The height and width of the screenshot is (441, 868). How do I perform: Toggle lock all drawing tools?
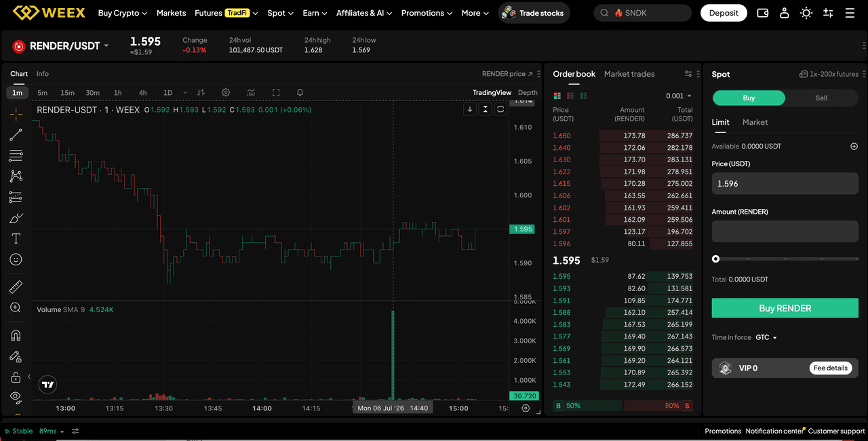(16, 377)
